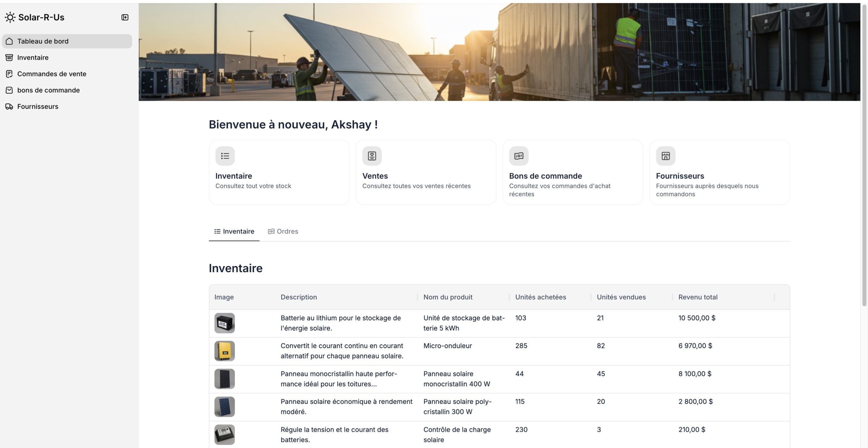
Task: Open Commandes de vente in the sidebar
Action: click(52, 74)
